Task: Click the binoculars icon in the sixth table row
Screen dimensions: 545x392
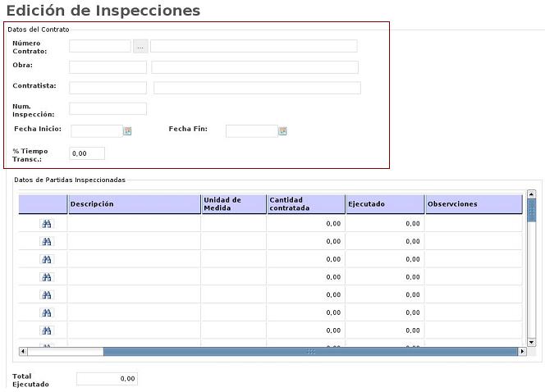Action: [47, 313]
